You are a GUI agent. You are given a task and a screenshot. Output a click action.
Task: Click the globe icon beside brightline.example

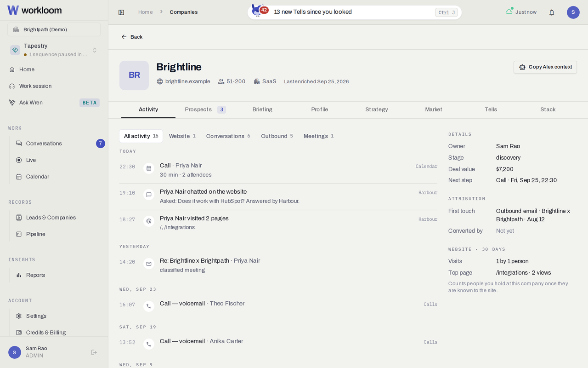click(x=160, y=81)
